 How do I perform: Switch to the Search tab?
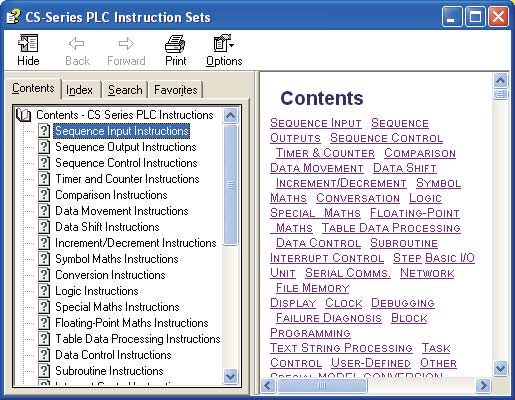[125, 90]
